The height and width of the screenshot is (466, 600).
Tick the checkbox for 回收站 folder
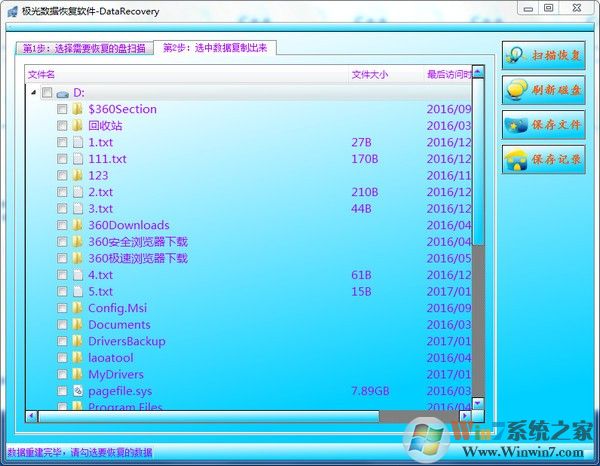62,126
